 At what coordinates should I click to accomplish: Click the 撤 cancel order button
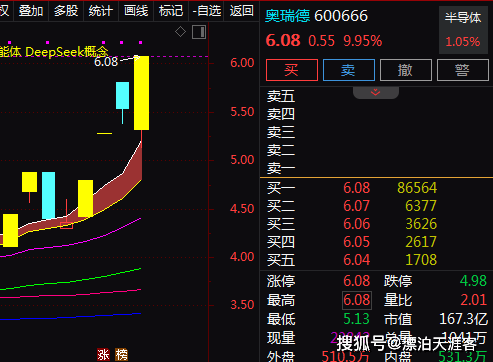click(x=406, y=70)
